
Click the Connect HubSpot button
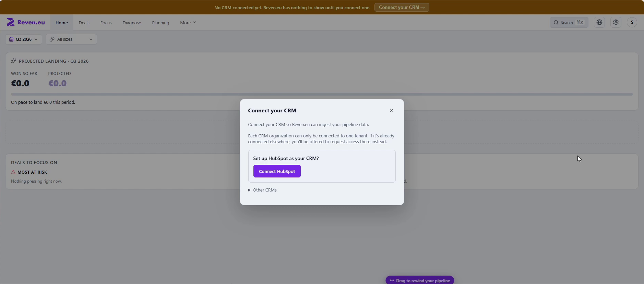pyautogui.click(x=277, y=171)
